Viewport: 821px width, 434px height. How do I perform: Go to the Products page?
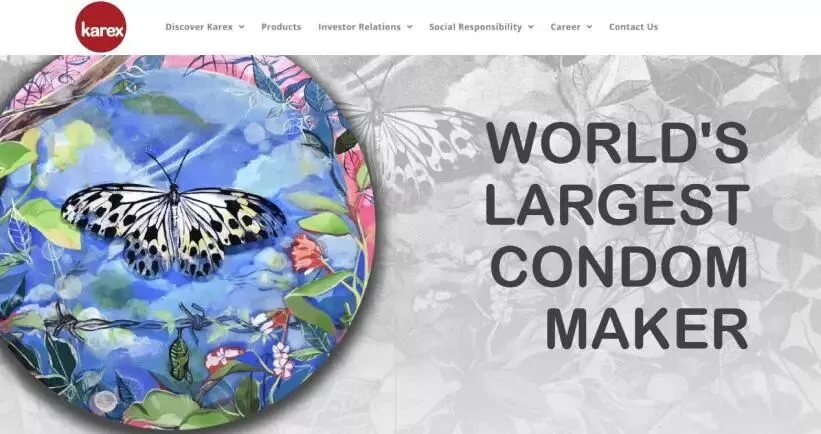click(x=281, y=27)
